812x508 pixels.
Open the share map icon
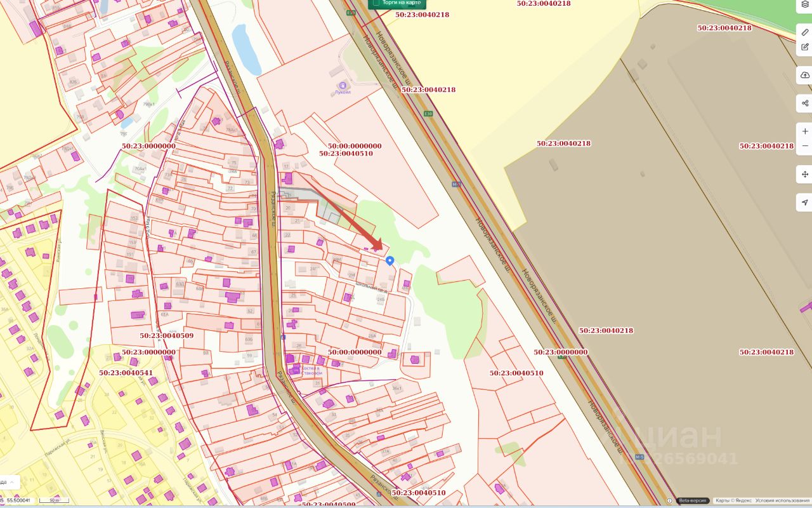click(x=805, y=103)
